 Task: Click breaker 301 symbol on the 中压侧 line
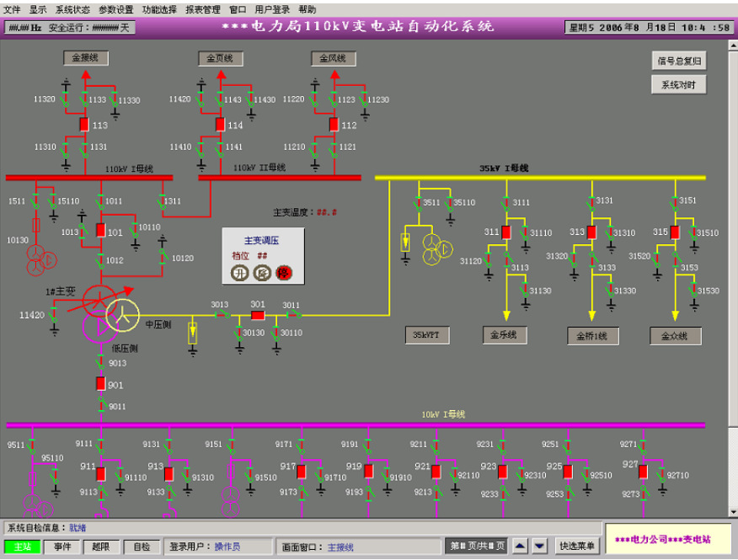[x=258, y=314]
